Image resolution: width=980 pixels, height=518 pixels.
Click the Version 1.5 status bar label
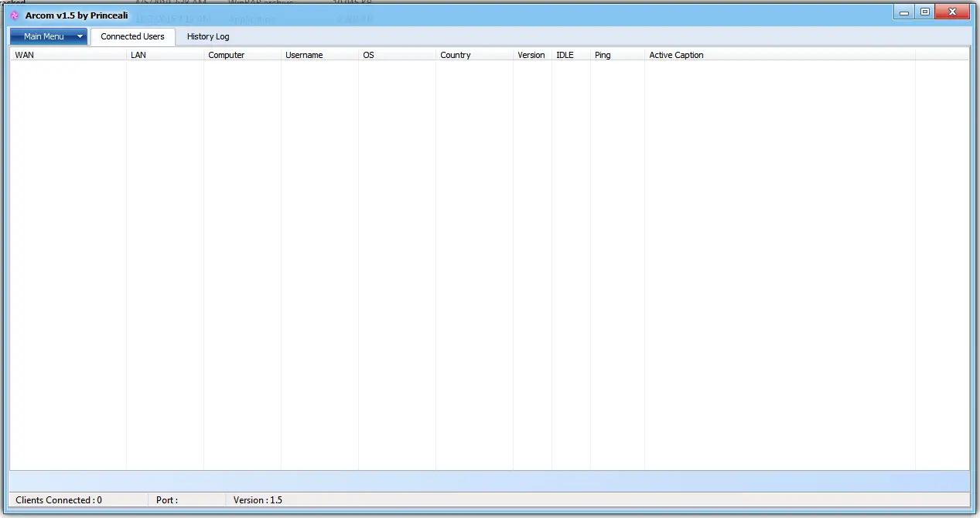258,500
